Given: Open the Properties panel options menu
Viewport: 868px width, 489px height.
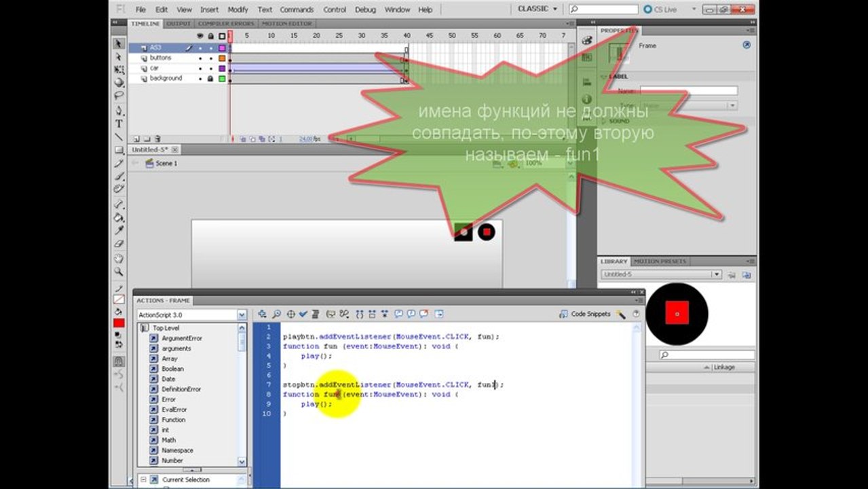Looking at the screenshot, I should point(751,31).
